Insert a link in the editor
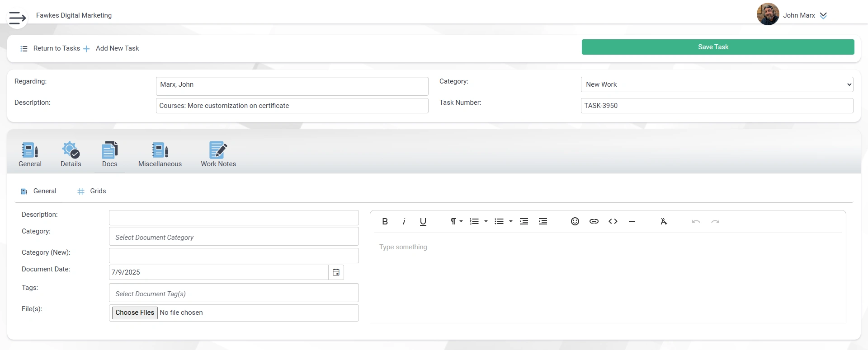This screenshot has width=868, height=350. (594, 221)
